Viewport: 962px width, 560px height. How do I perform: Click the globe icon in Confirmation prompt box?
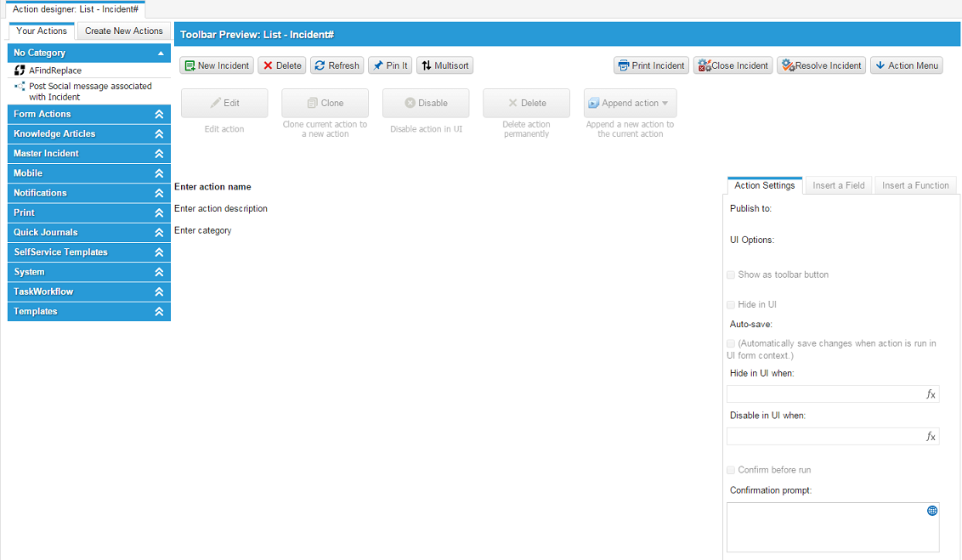click(931, 511)
